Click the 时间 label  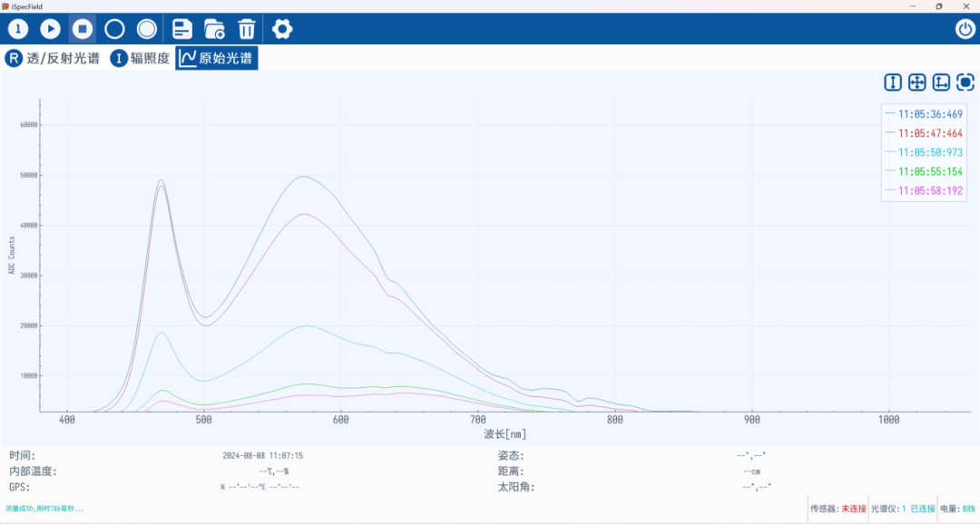(x=22, y=456)
